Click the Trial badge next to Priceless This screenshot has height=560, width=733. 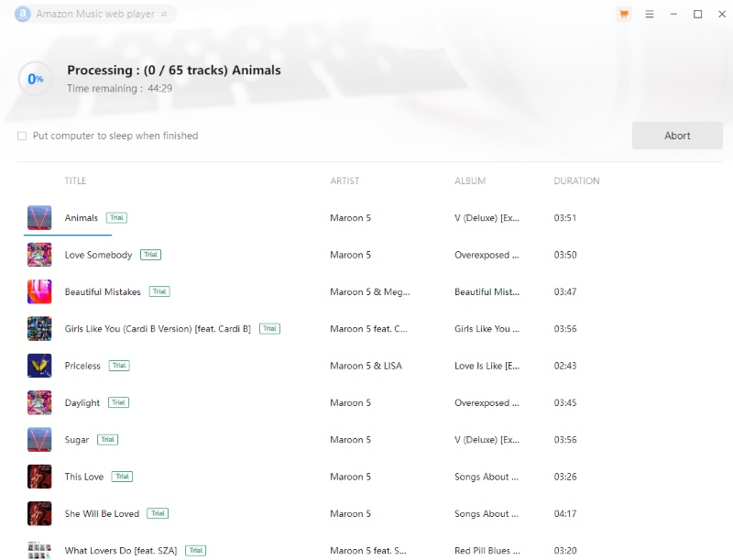[119, 366]
